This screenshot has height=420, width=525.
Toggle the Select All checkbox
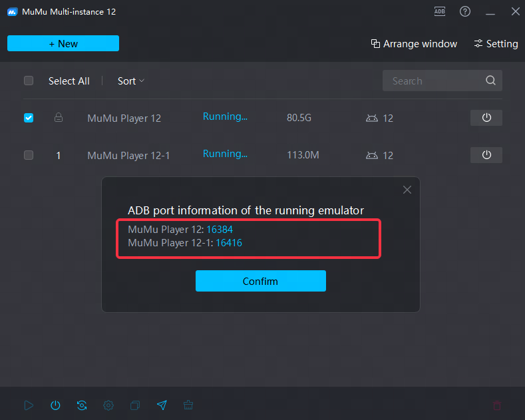coord(29,81)
